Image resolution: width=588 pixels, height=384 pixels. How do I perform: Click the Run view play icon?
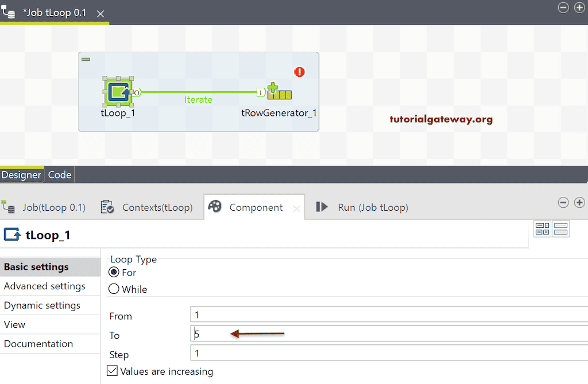tap(322, 207)
